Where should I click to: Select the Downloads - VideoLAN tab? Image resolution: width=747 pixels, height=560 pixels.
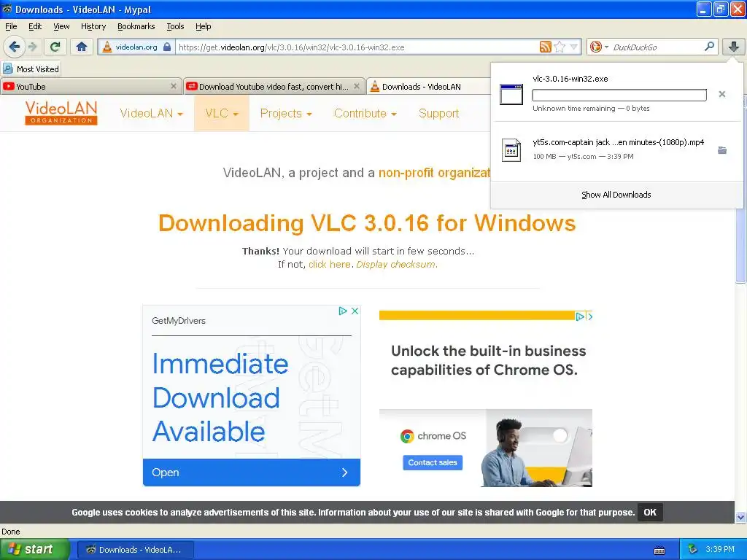coord(429,87)
